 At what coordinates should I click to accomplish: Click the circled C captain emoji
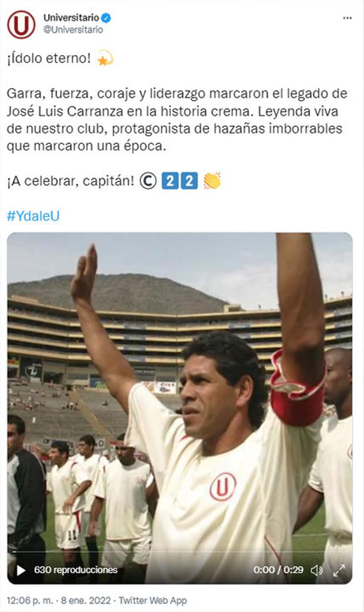[148, 181]
